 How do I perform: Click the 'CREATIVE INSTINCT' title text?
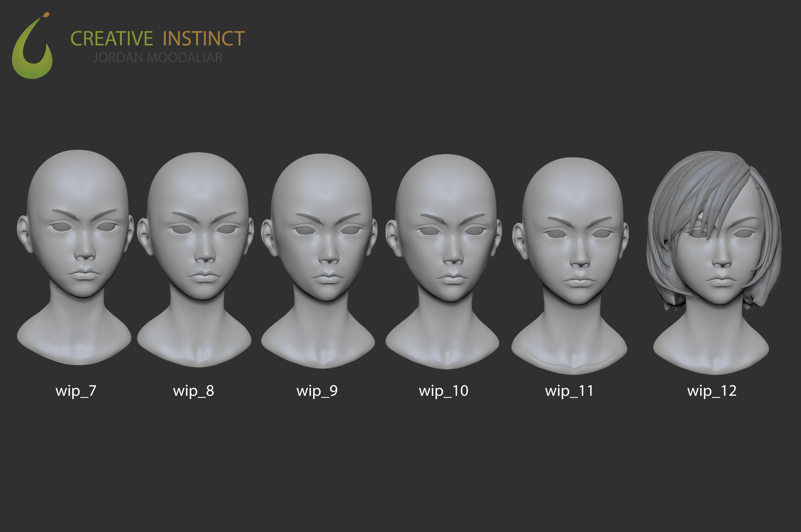[157, 38]
